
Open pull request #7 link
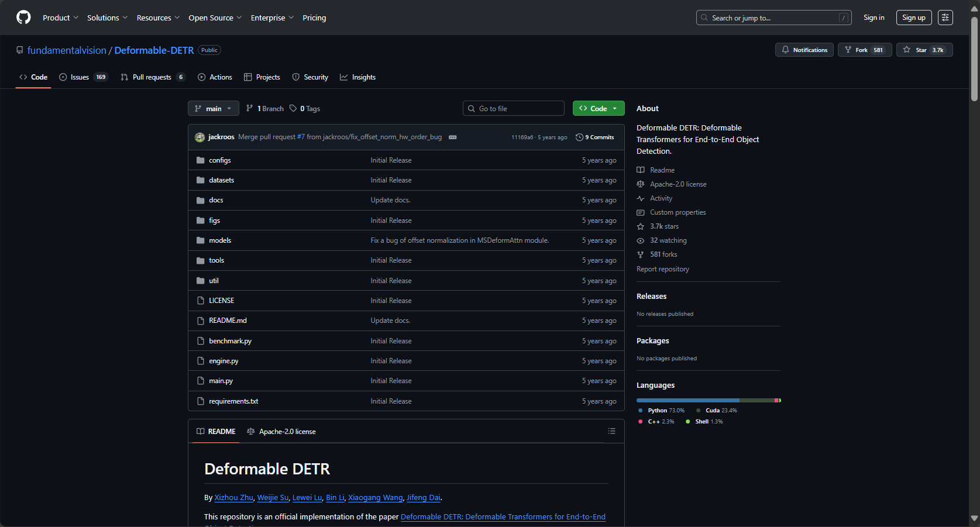[301, 137]
